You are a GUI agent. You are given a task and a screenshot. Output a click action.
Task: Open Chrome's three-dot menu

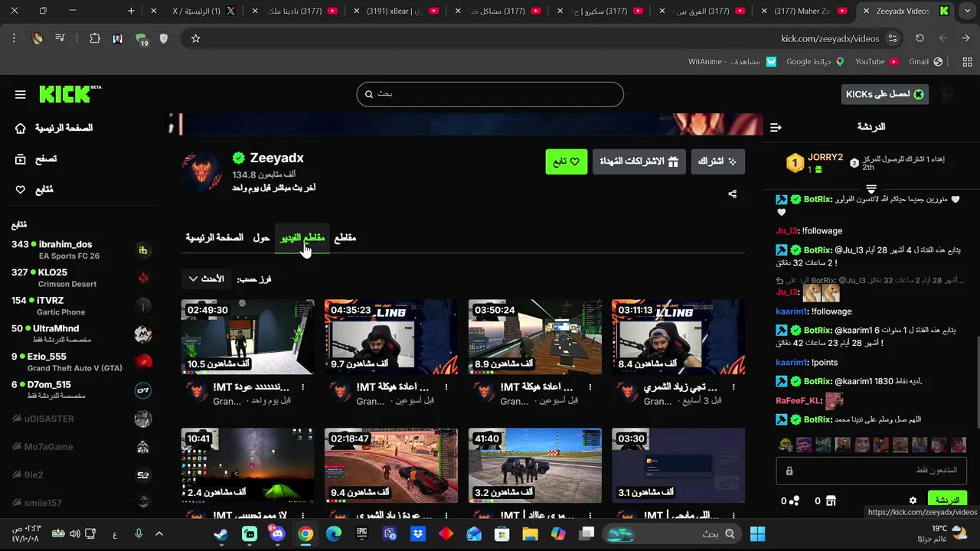[x=14, y=38]
